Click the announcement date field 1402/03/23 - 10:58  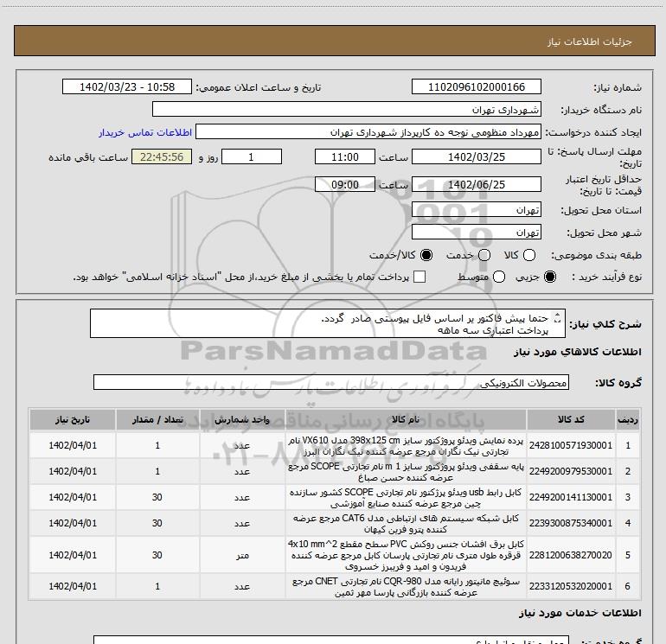point(127,86)
